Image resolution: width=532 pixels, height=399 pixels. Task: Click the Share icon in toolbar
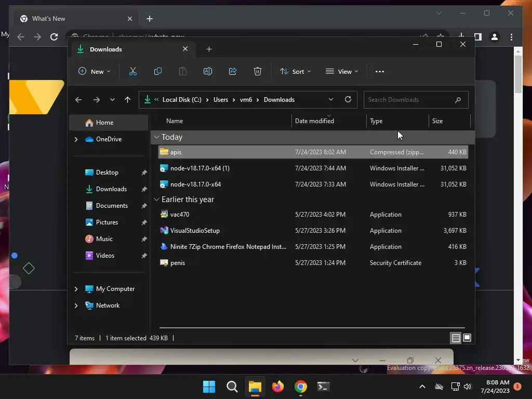coord(233,72)
